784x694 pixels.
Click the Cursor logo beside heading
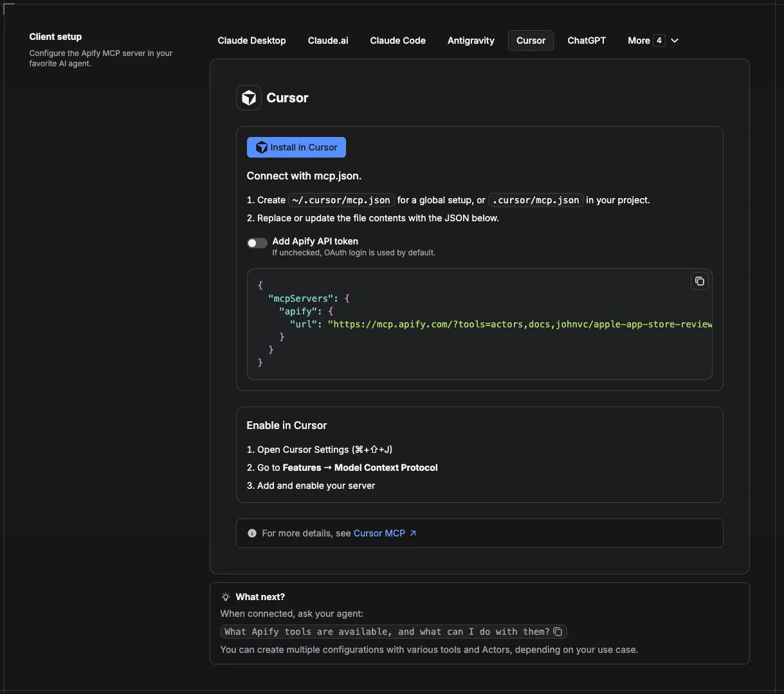[x=249, y=98]
